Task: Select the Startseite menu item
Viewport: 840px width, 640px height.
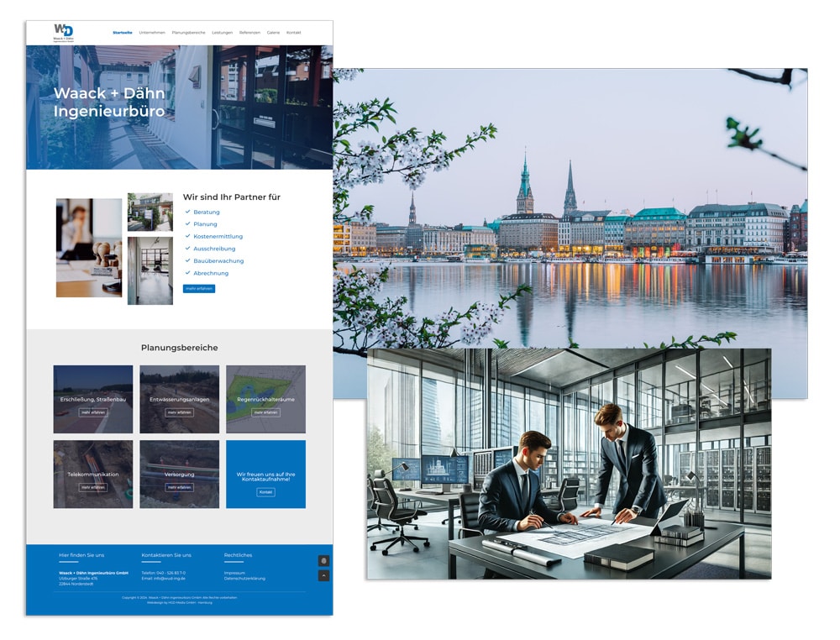Action: click(123, 31)
